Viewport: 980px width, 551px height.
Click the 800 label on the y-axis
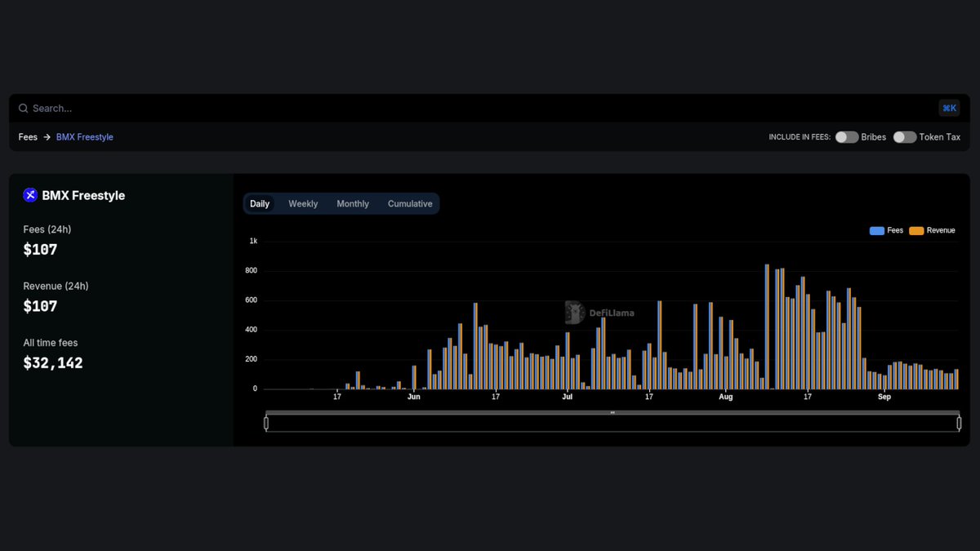click(x=252, y=271)
